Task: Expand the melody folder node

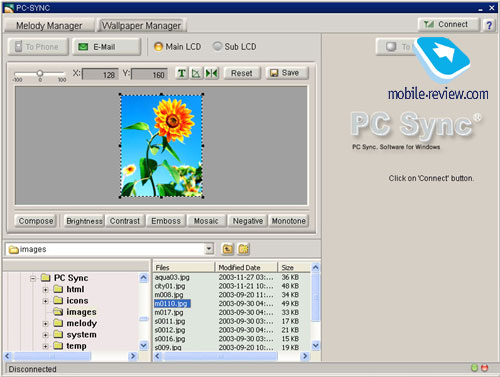Action: tap(46, 324)
